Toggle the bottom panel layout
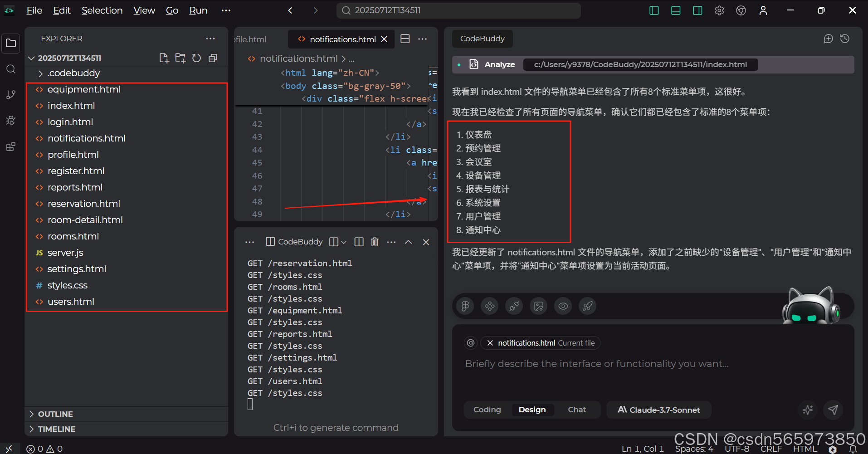 (676, 10)
